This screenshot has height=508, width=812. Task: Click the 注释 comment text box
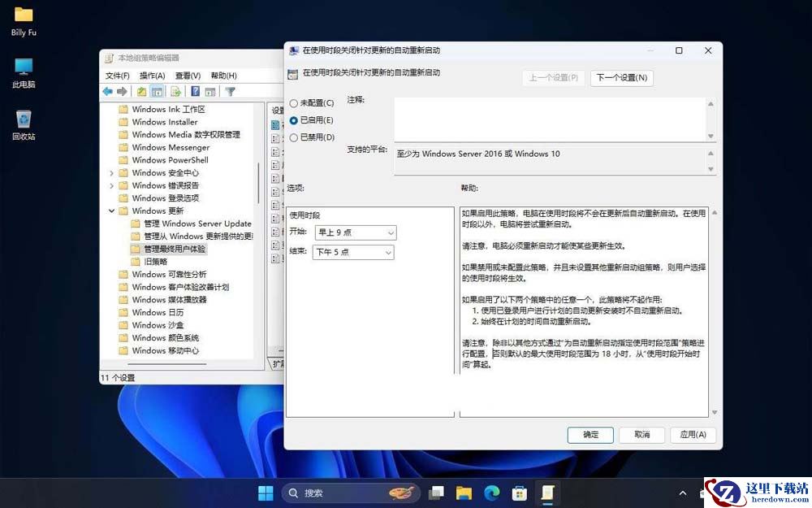click(x=550, y=119)
